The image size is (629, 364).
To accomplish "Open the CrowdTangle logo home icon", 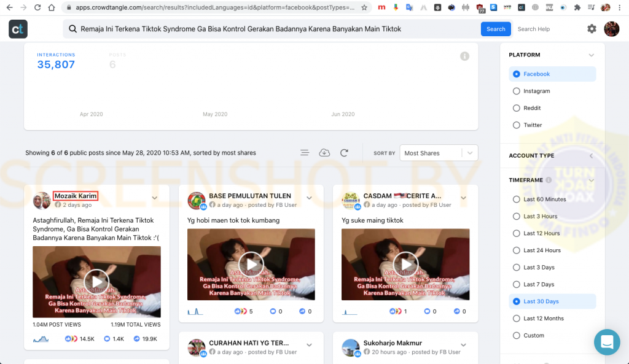I will tap(18, 29).
